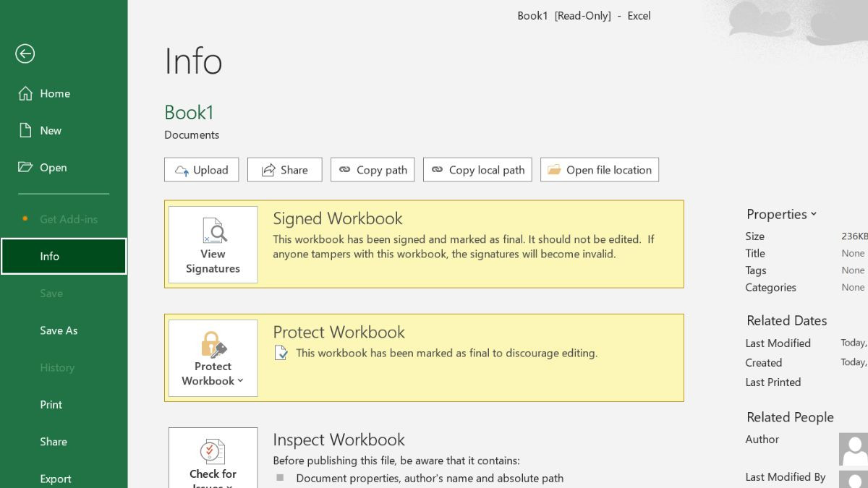Image resolution: width=868 pixels, height=488 pixels.
Task: Click the Check for Issues document icon
Action: click(213, 451)
